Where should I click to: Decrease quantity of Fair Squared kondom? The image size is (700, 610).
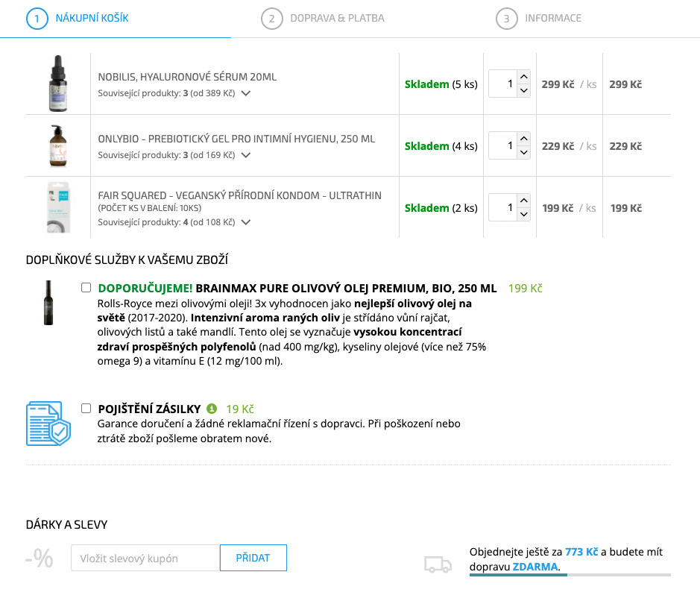tap(524, 214)
